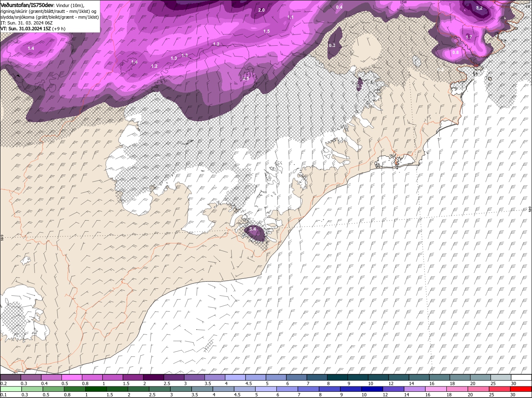Select upper legend swatch between 1.5 and 2
The image size is (532, 398).
coord(133,377)
